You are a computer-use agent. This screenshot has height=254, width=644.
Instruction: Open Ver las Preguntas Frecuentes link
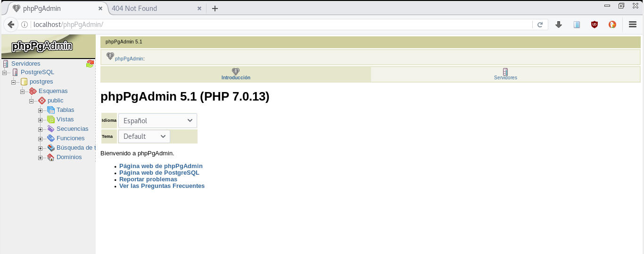pos(162,186)
